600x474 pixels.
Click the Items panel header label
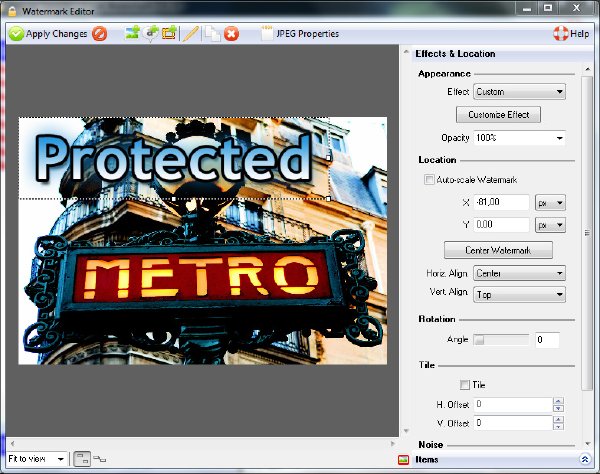[x=427, y=459]
